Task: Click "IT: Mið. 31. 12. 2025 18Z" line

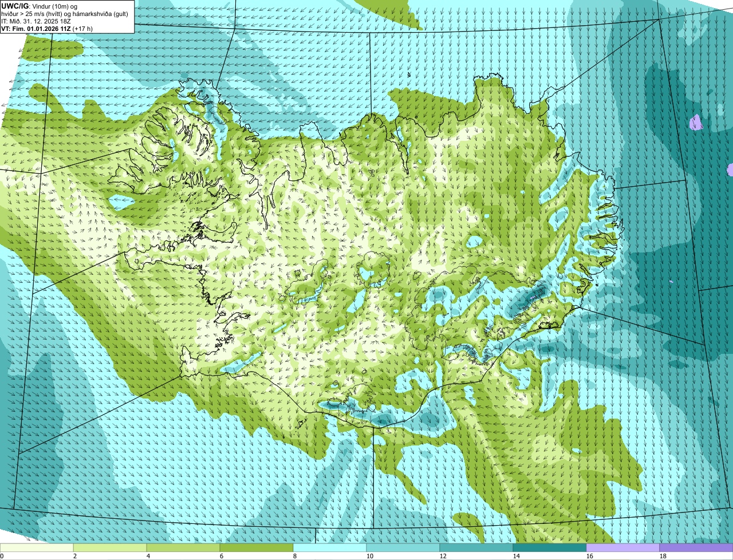Action: (36, 21)
